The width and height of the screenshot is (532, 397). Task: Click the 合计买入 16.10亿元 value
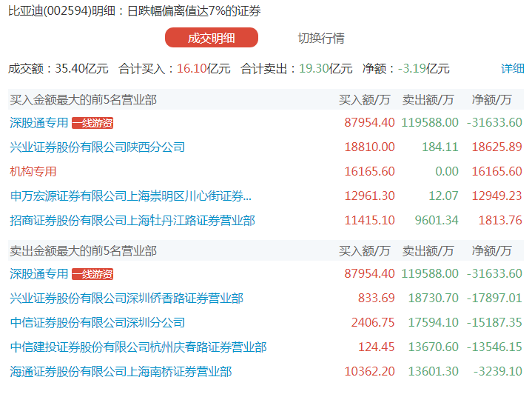pos(175,69)
